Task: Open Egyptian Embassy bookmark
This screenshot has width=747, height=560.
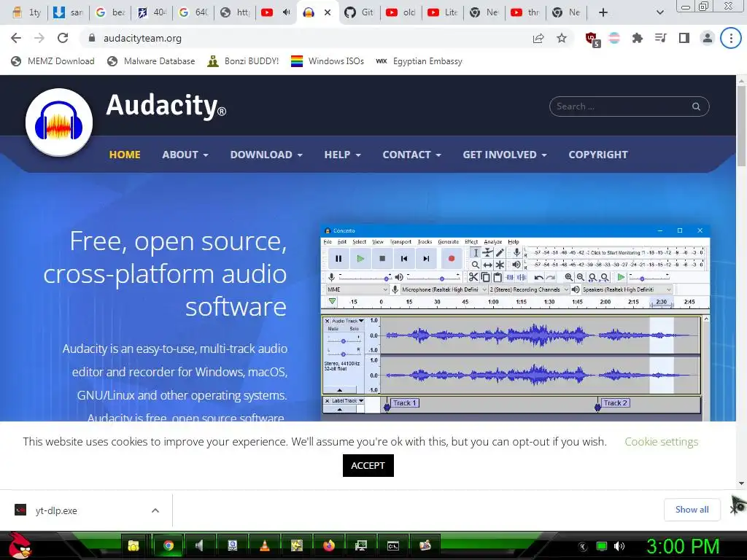Action: [x=419, y=61]
